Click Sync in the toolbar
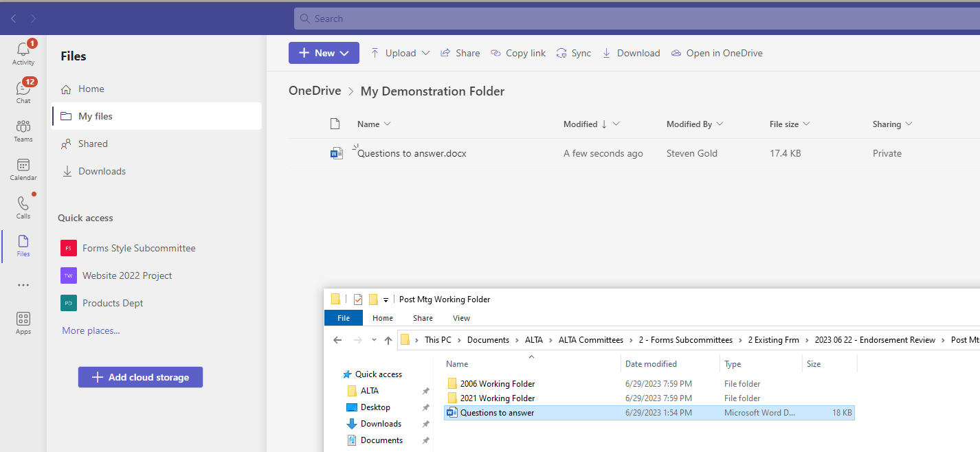 [x=573, y=53]
